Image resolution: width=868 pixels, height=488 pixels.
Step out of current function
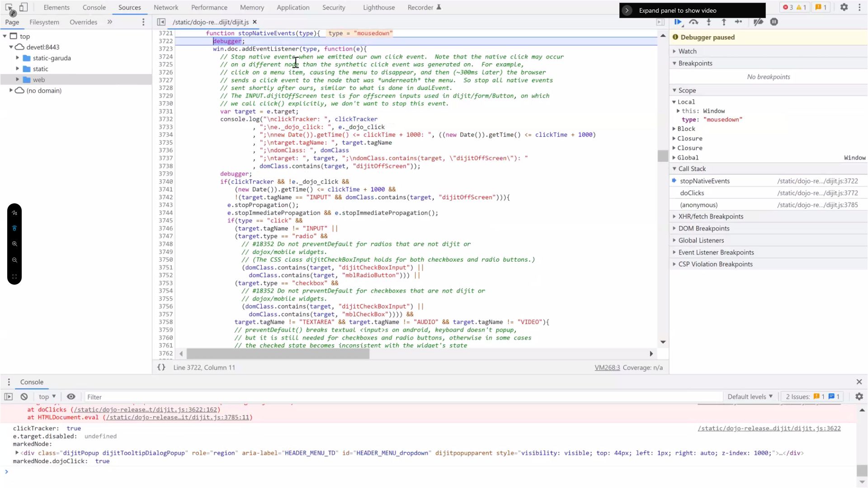point(724,22)
